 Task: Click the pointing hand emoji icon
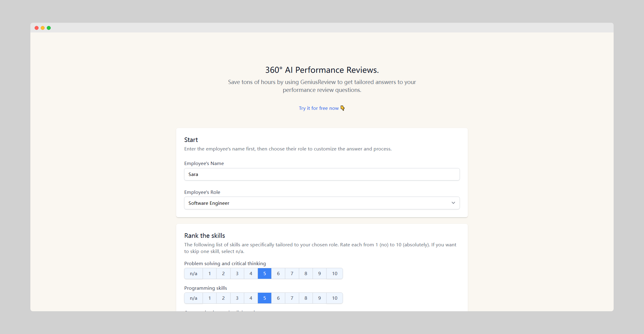pos(343,108)
